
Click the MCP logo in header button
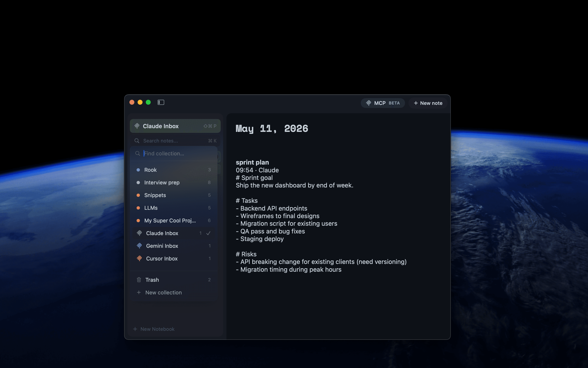(x=369, y=103)
